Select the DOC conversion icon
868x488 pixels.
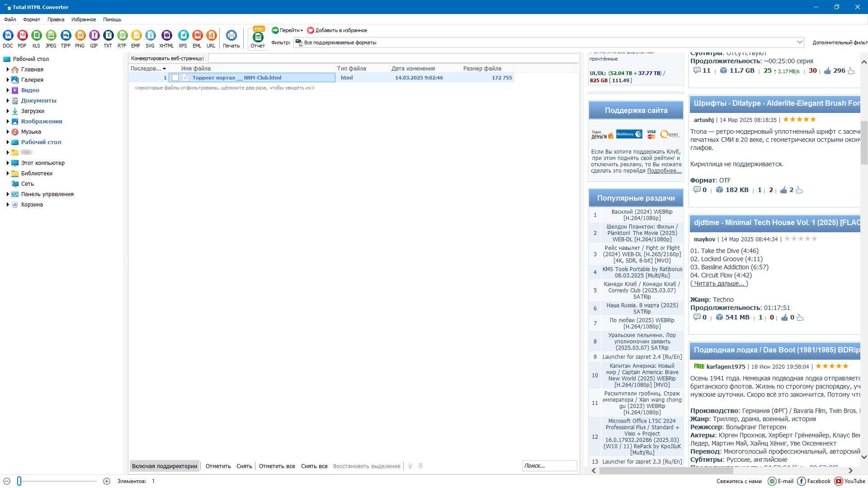8,36
